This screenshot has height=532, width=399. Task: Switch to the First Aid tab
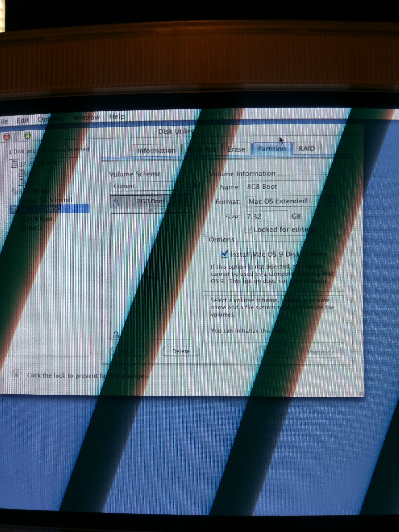(x=201, y=150)
